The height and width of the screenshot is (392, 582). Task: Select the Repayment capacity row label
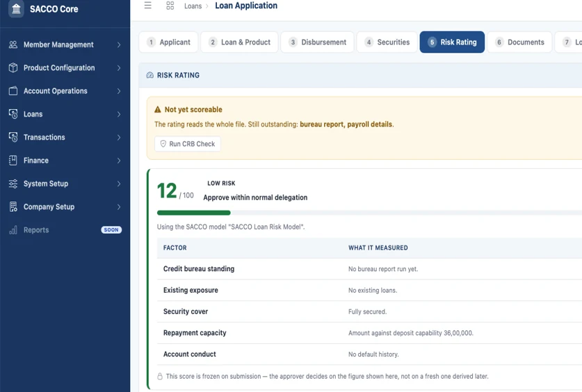(x=195, y=333)
